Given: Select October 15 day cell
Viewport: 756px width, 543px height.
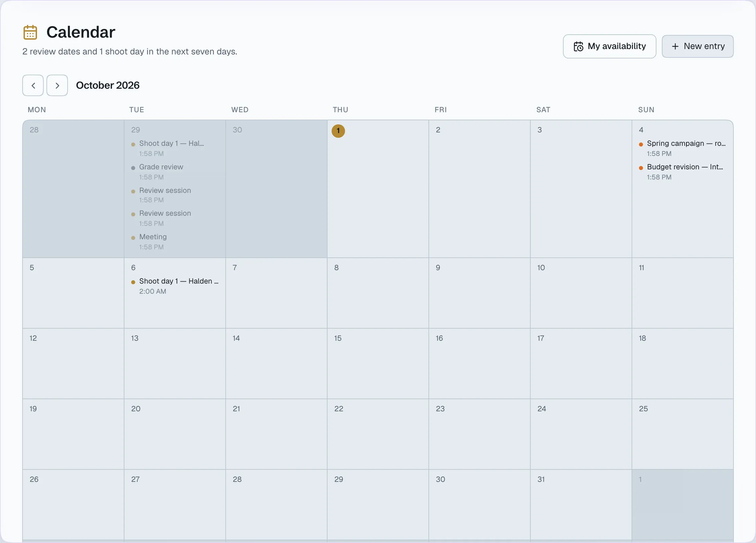Looking at the screenshot, I should click(378, 364).
